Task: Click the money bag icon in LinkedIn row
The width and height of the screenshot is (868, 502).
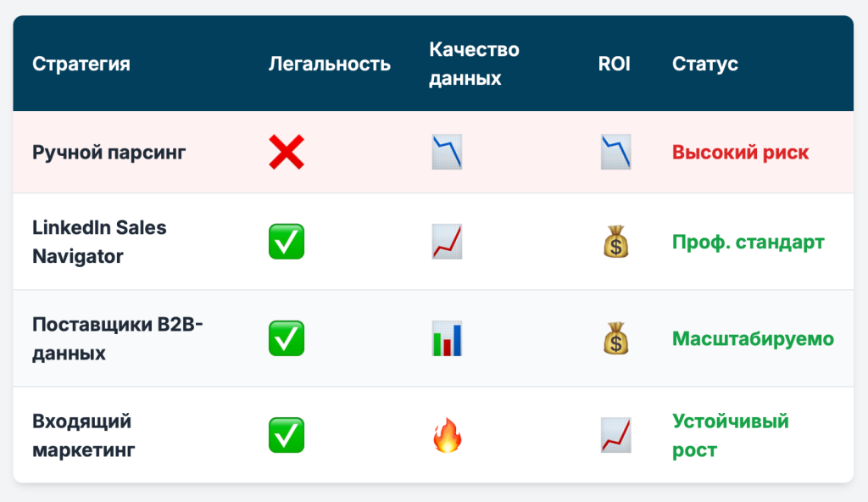Action: (615, 242)
